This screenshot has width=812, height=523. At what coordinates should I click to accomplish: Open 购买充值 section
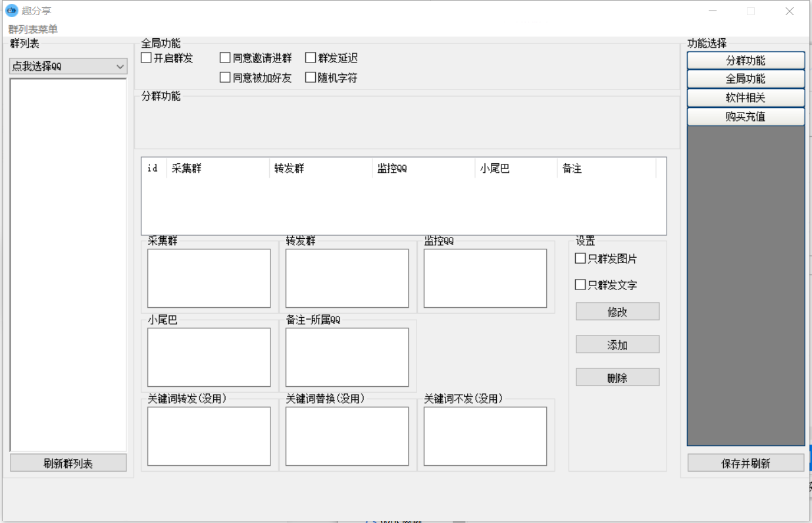point(746,116)
